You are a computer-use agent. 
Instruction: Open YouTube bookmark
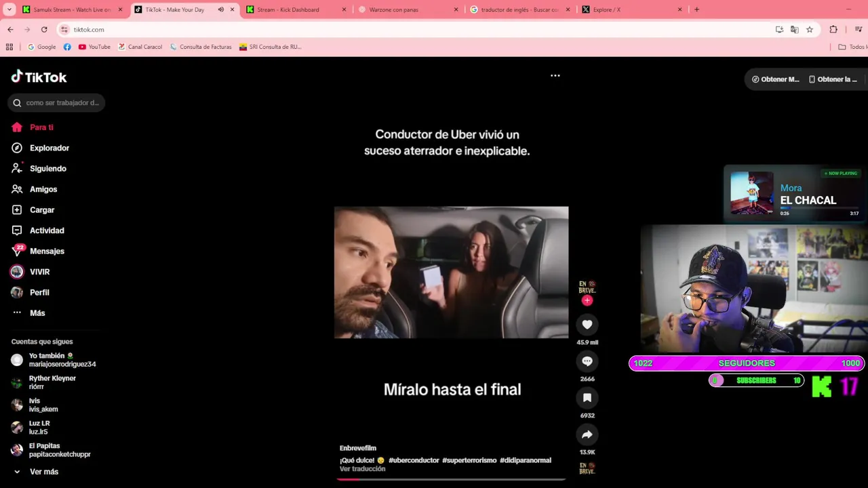pos(94,47)
